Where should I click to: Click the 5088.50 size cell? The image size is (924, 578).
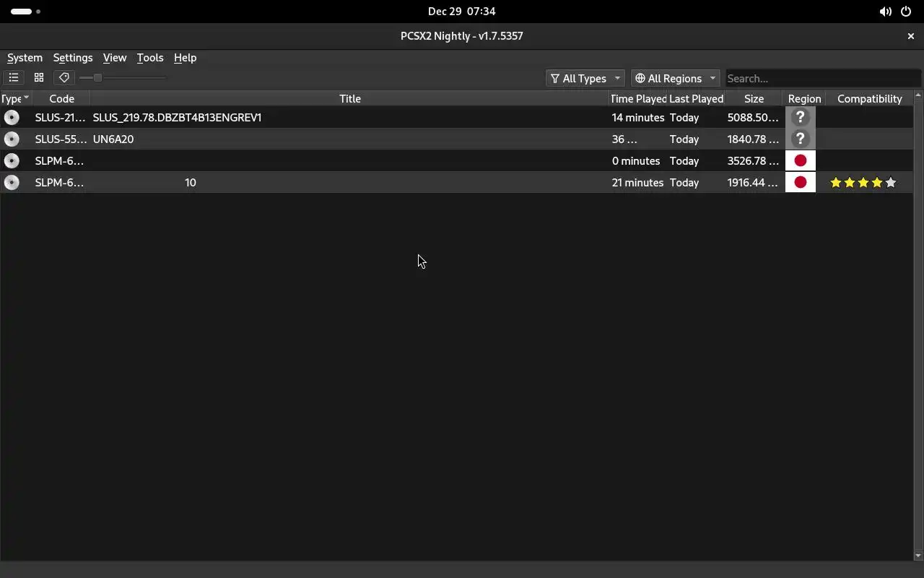click(x=753, y=117)
